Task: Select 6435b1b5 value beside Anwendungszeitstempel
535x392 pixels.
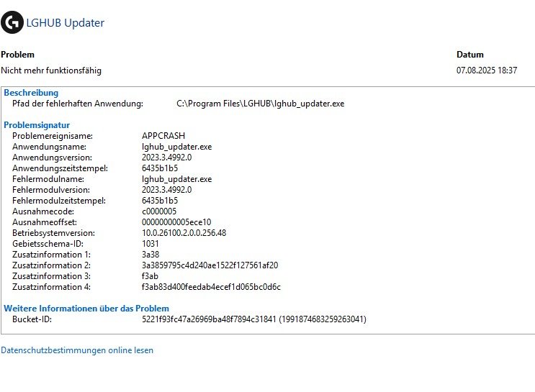Action: (160, 168)
